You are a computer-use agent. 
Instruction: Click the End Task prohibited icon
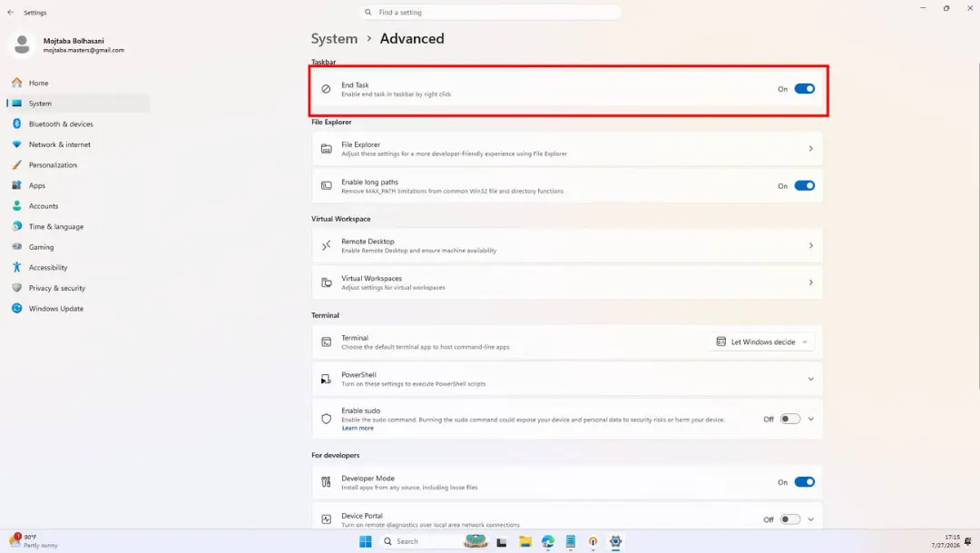327,89
